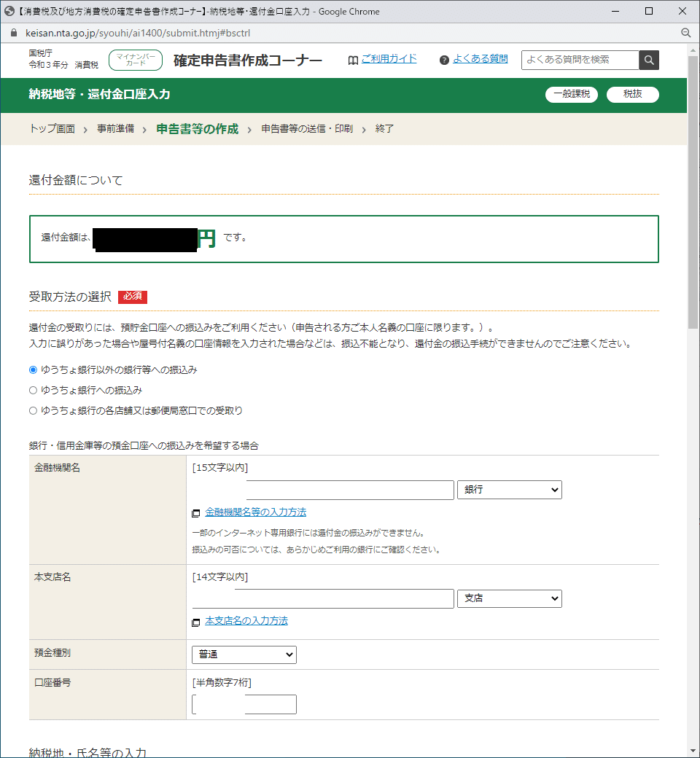Open 本支店名の入力方法 help link
The width and height of the screenshot is (700, 758).
pos(246,621)
